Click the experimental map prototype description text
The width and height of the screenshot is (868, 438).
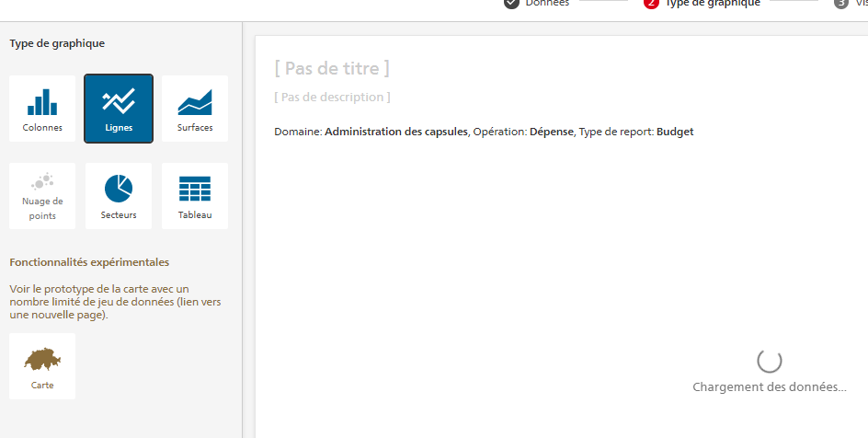click(115, 302)
